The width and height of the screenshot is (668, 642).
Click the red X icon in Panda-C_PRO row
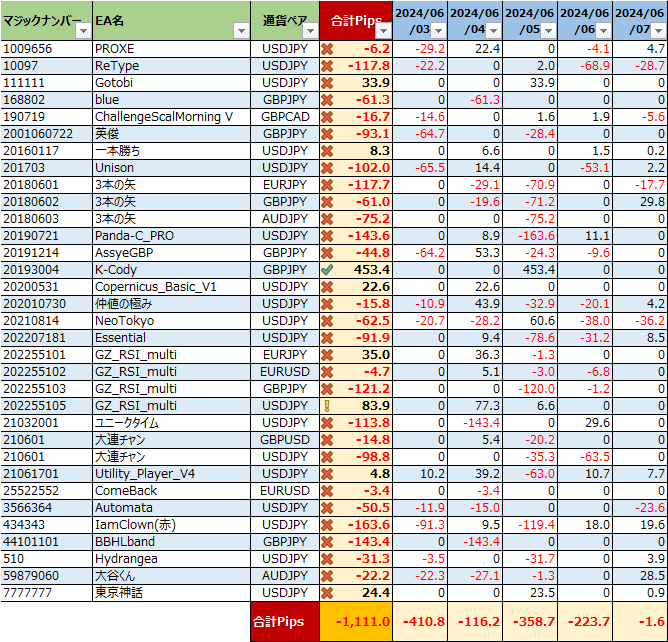click(327, 236)
